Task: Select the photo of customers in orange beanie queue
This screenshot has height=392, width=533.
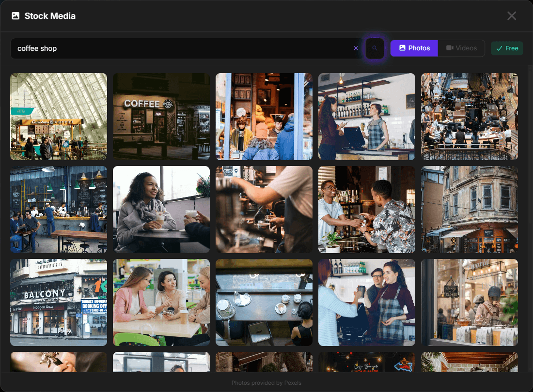Action: 264,117
